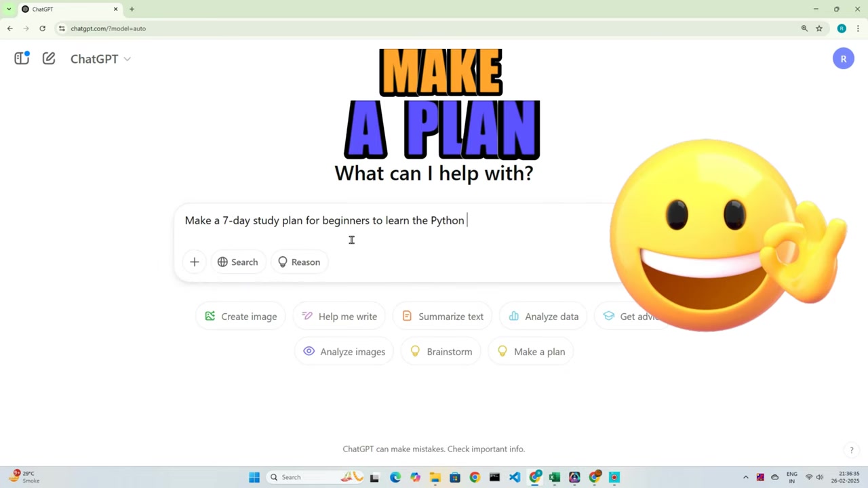Add an attachment with the plus button
Screen dimensions: 868x488
195,262
